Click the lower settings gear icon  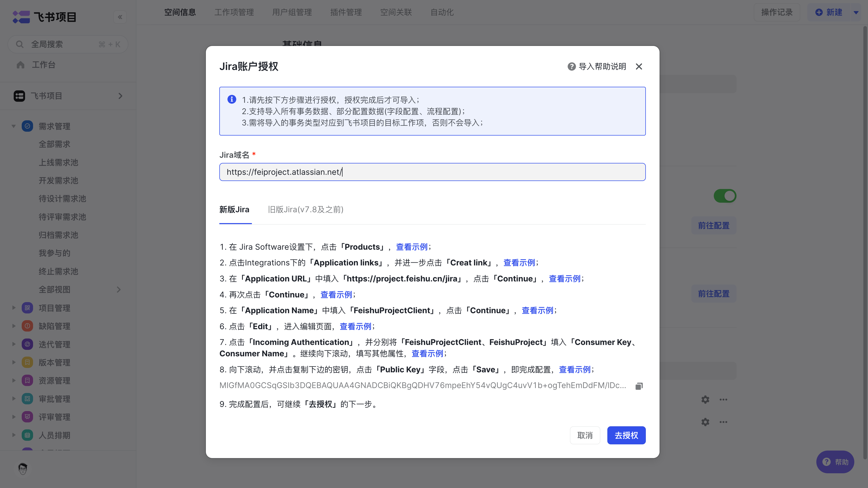point(705,422)
